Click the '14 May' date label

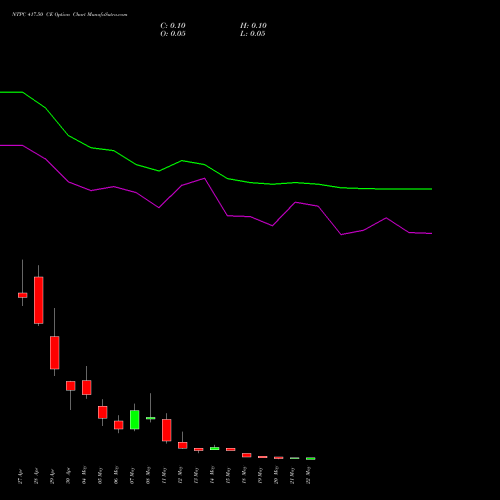pos(212,475)
